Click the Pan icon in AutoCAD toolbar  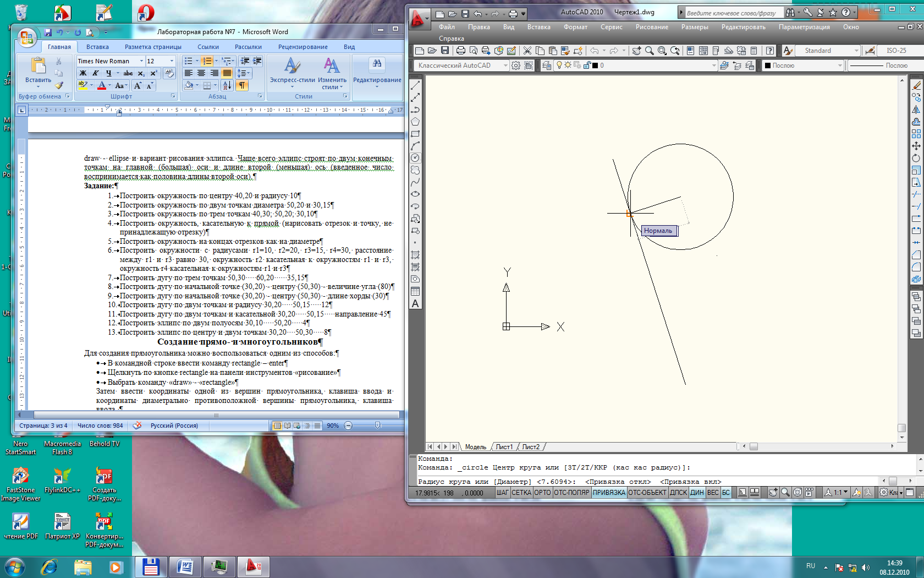(x=636, y=51)
